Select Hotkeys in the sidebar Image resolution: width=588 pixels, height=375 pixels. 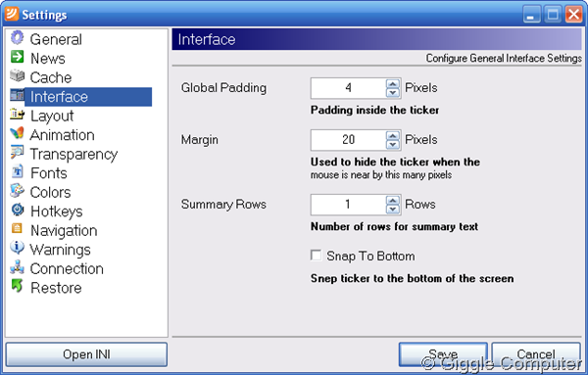(56, 211)
